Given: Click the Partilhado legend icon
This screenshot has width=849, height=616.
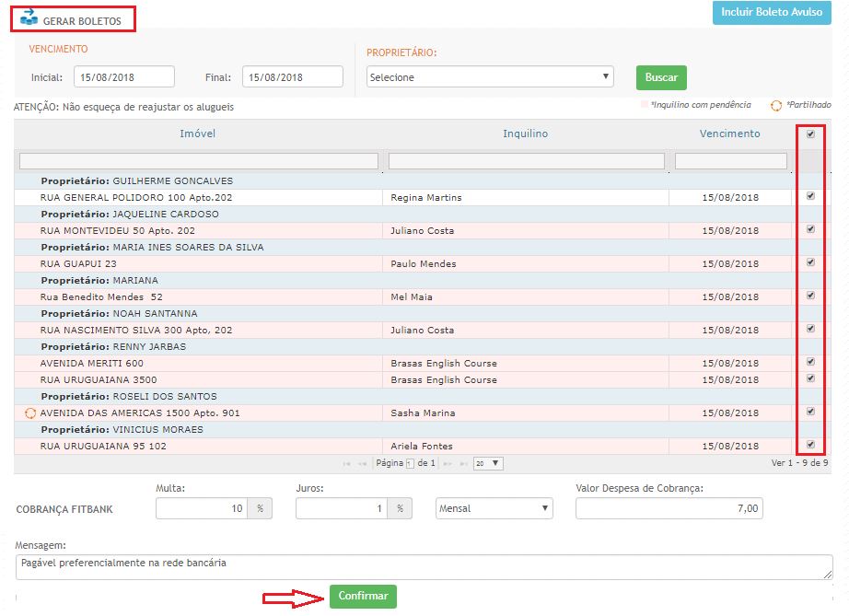Looking at the screenshot, I should [x=775, y=106].
